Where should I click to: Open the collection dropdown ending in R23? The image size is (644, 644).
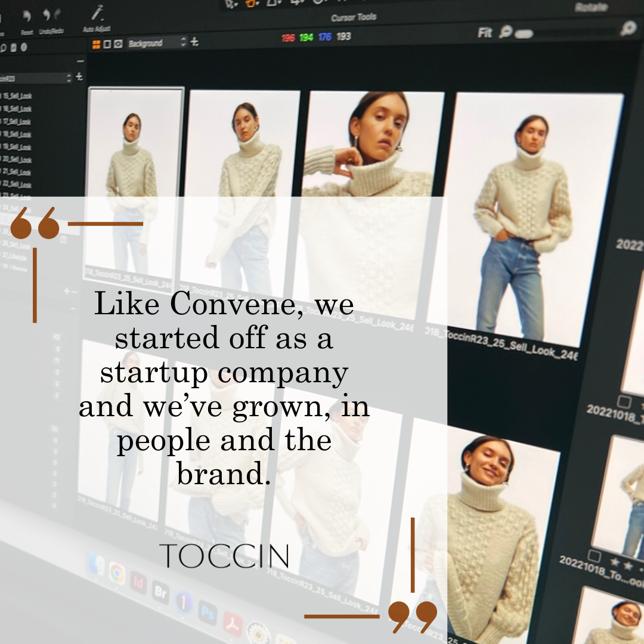click(36, 78)
